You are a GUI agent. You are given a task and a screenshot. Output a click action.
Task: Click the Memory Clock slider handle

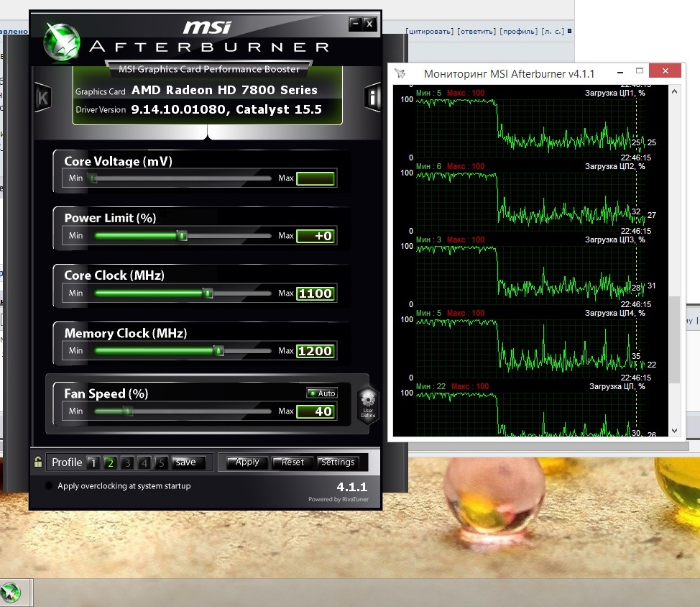[x=218, y=351]
